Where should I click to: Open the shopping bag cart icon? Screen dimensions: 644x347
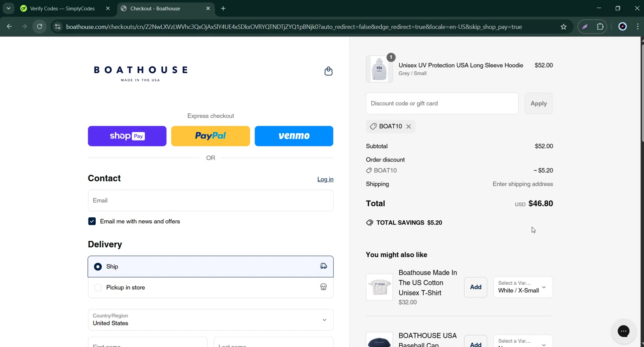(328, 71)
